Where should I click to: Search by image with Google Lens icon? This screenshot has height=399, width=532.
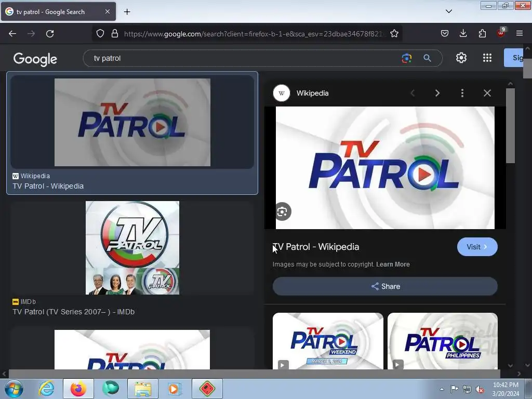click(406, 58)
